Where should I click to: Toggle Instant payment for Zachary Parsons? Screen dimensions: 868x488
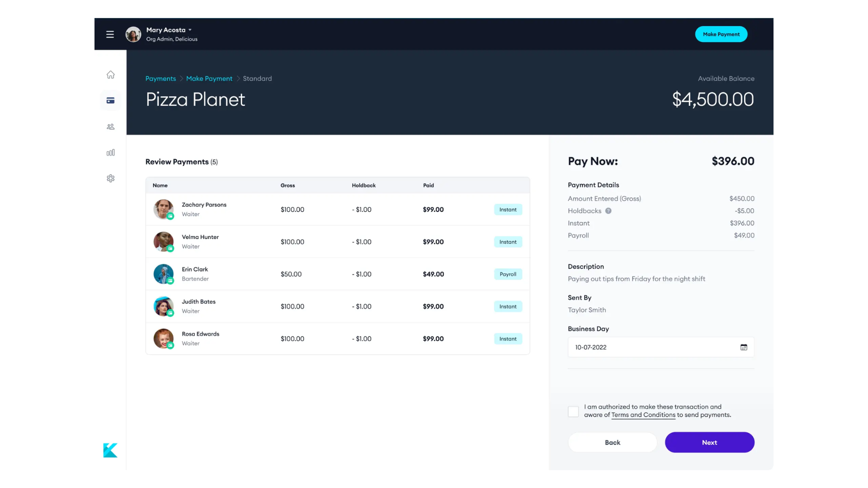(508, 209)
